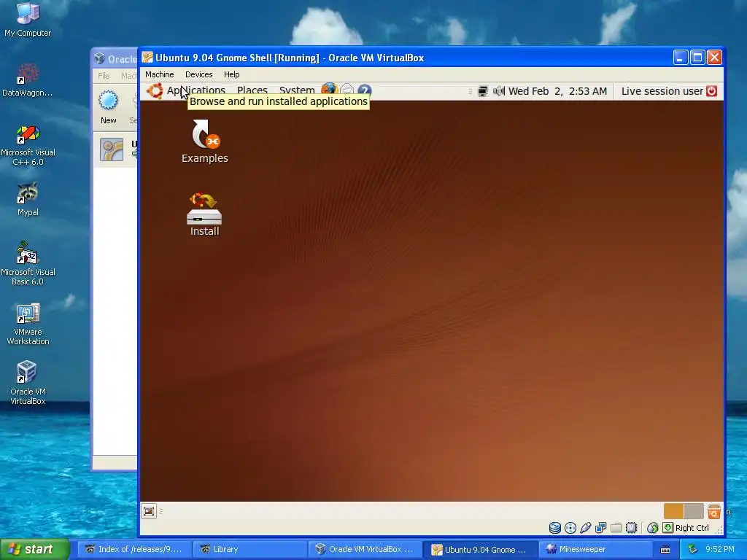
Task: Switch to the second gray workspace
Action: coord(694,511)
